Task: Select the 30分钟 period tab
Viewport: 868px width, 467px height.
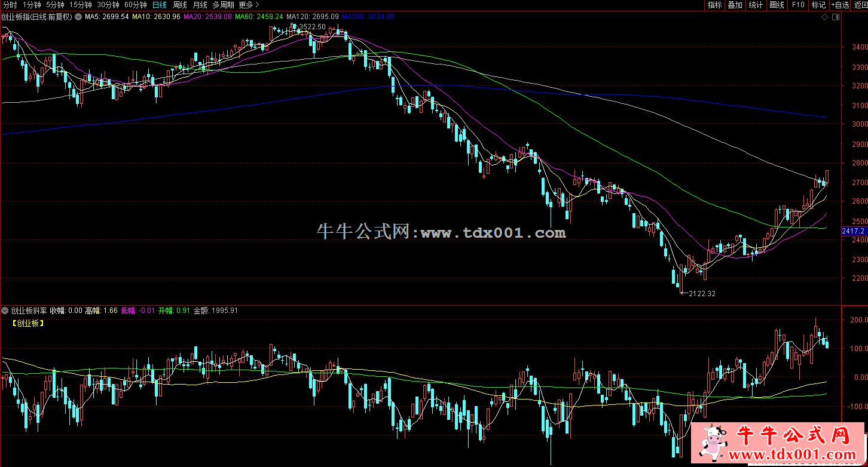Action: (x=108, y=5)
